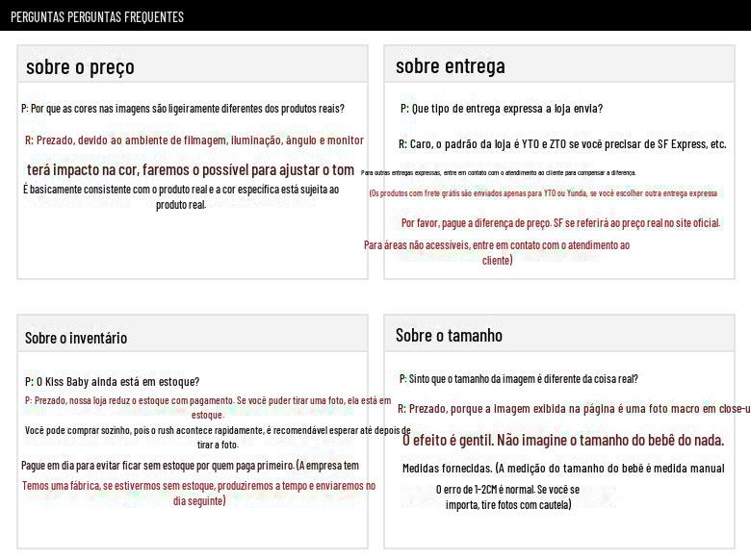Viewport: 751px width, 560px height.
Task: Click the question about express delivery type
Action: click(501, 109)
